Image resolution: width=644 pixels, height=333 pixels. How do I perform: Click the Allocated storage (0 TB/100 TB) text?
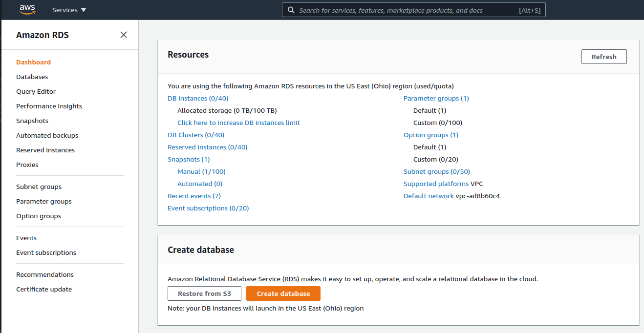(x=227, y=110)
